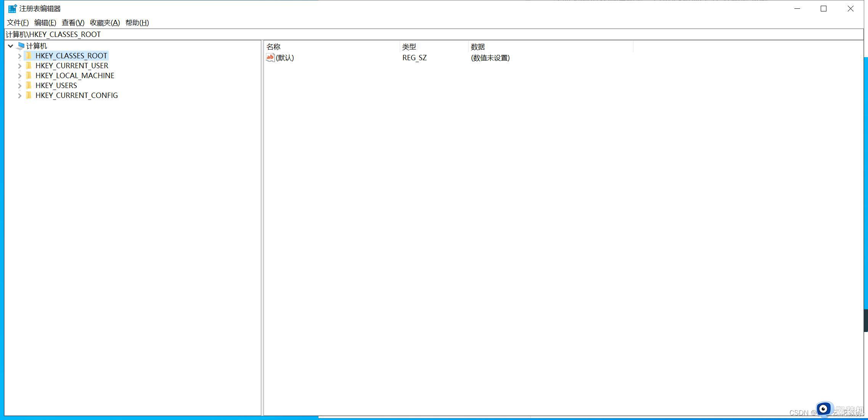Image resolution: width=868 pixels, height=420 pixels.
Task: Click the registry path address bar
Action: pyautogui.click(x=434, y=34)
